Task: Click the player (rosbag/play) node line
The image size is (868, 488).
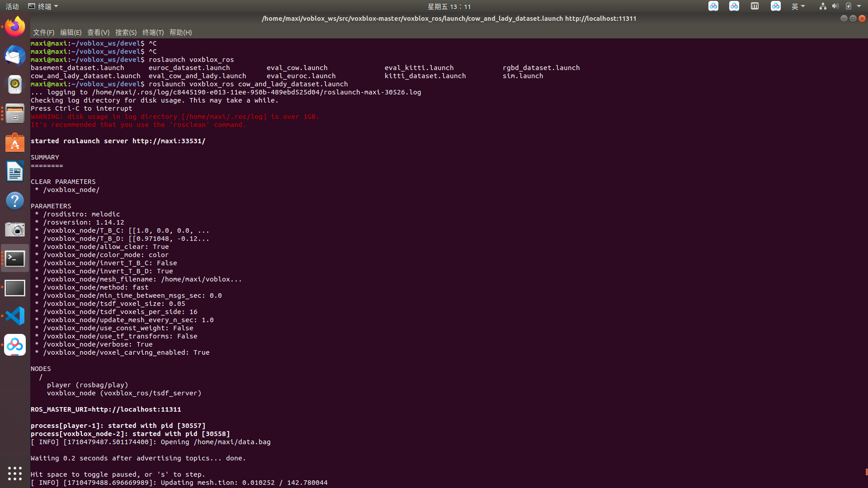Action: click(88, 385)
